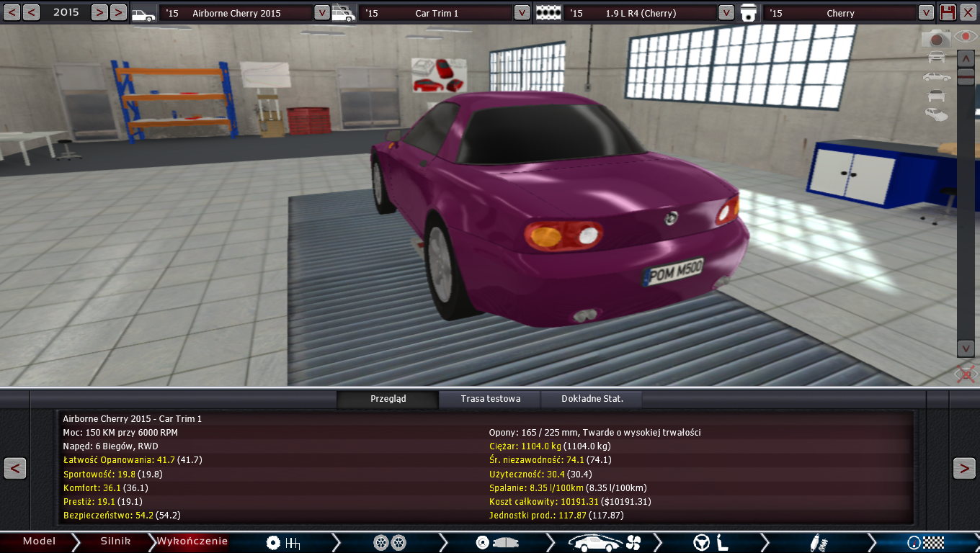The height and width of the screenshot is (553, 980).
Task: Click the red floppy disk save icon
Action: pyautogui.click(x=948, y=12)
